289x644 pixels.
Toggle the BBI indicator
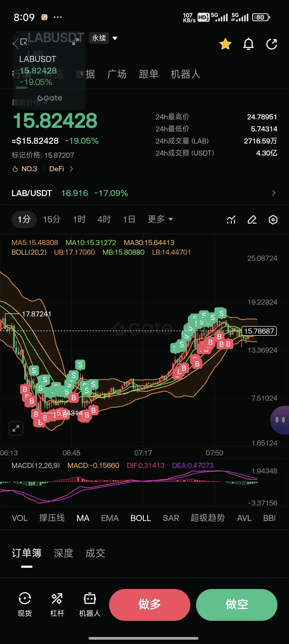pos(269,518)
